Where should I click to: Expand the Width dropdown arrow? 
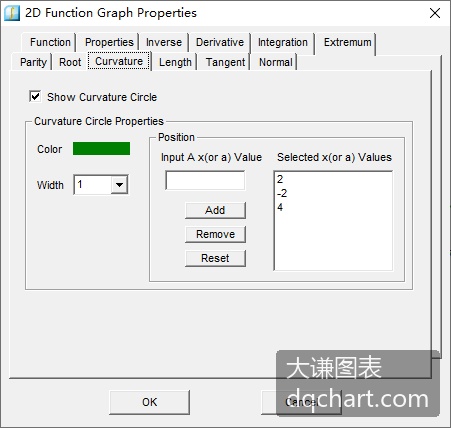coord(119,184)
